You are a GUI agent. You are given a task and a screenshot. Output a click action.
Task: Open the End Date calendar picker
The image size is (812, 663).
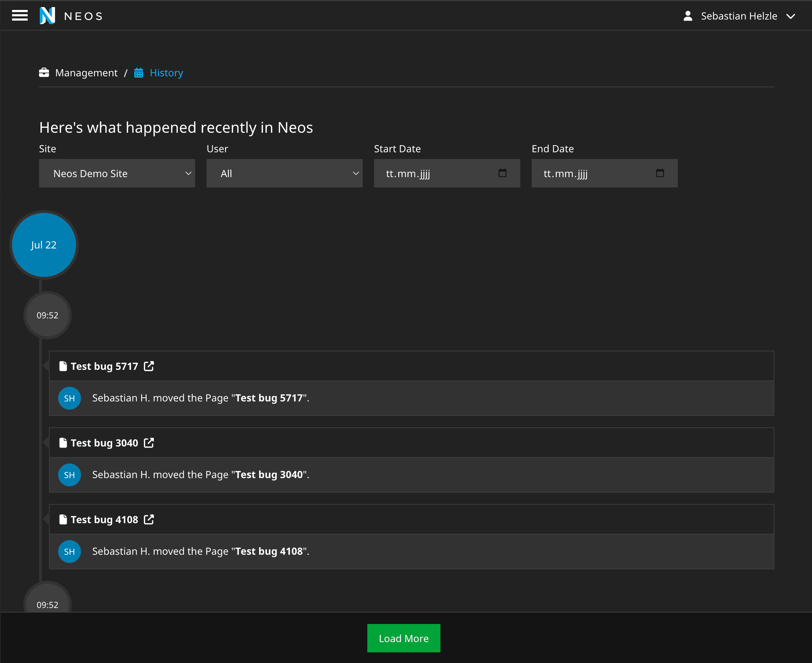point(660,174)
